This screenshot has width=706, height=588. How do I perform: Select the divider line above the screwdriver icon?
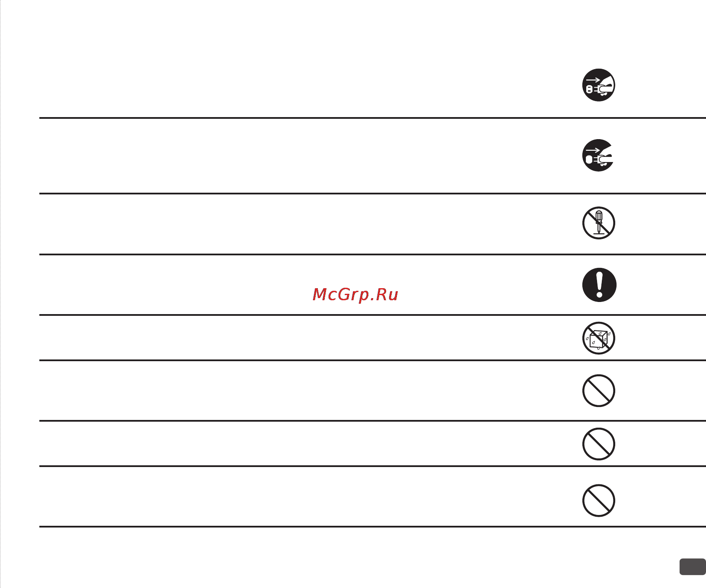point(373,194)
